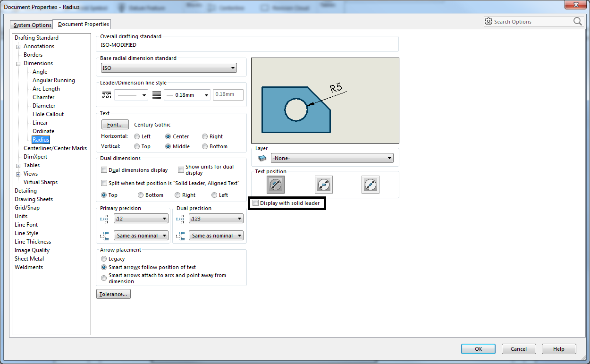
Task: Click the magnifier icon in Search Options
Action: tap(577, 22)
